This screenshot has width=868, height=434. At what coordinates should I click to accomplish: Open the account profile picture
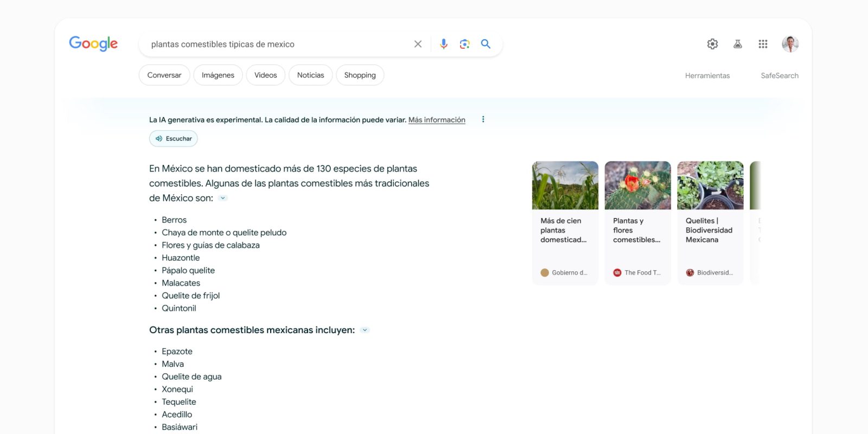790,44
